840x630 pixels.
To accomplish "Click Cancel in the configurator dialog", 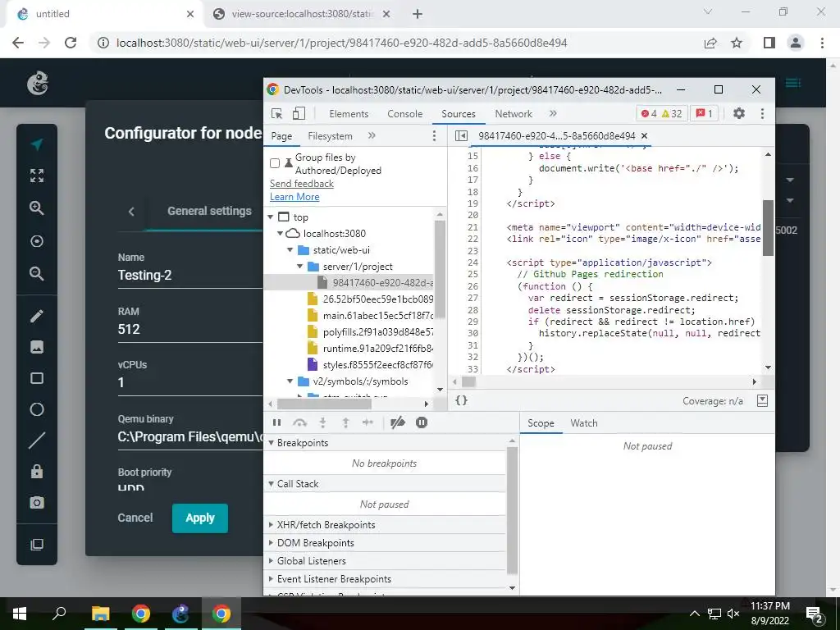I will pos(135,518).
